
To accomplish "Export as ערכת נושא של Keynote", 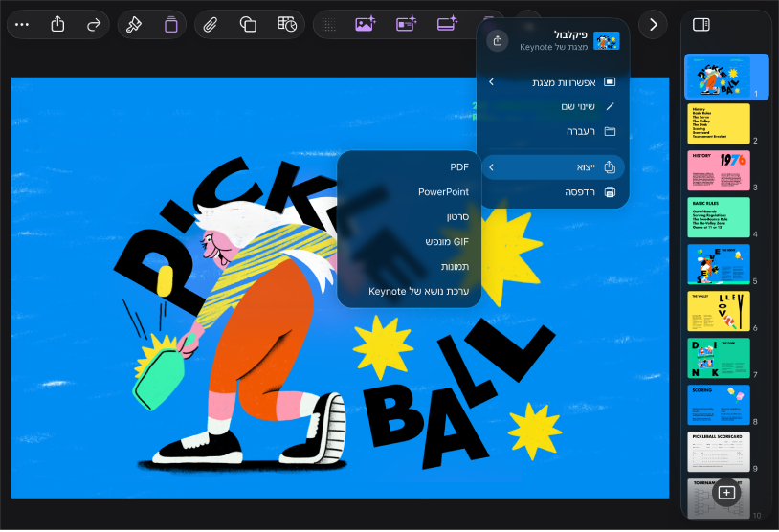I will 409,291.
